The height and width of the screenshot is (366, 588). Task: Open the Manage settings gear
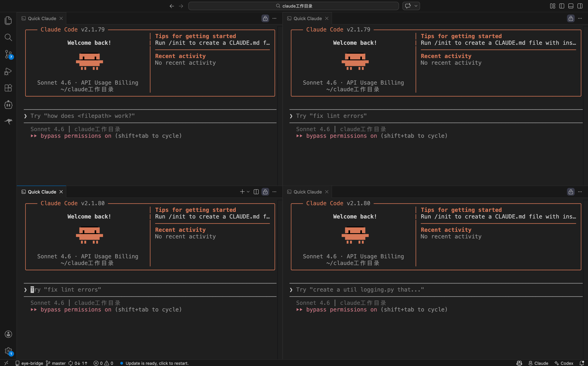point(8,351)
